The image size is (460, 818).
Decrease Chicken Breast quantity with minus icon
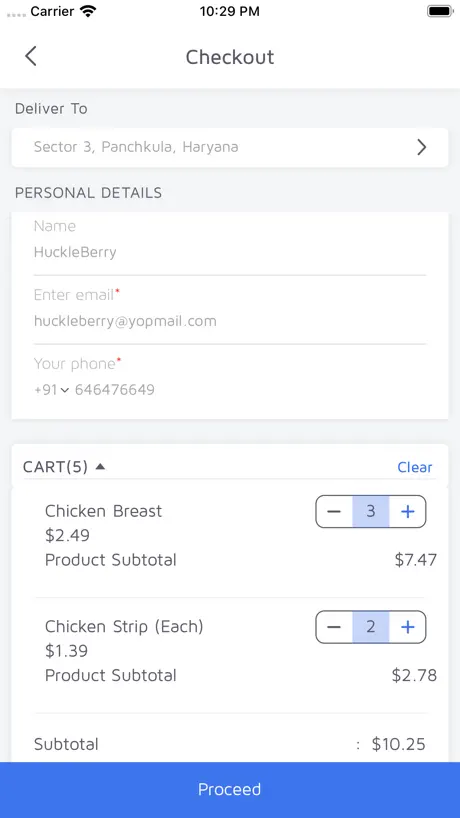coord(334,512)
